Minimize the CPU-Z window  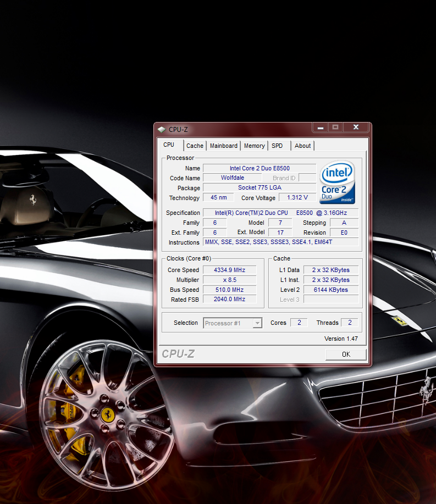pos(320,128)
